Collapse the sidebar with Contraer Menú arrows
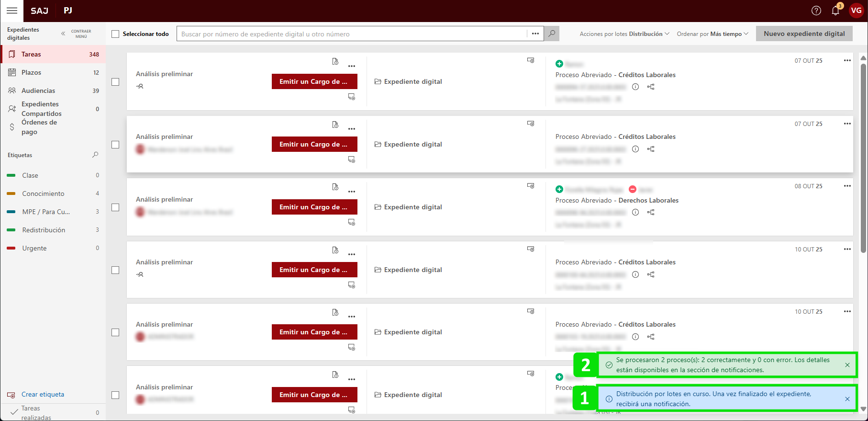 click(x=63, y=34)
